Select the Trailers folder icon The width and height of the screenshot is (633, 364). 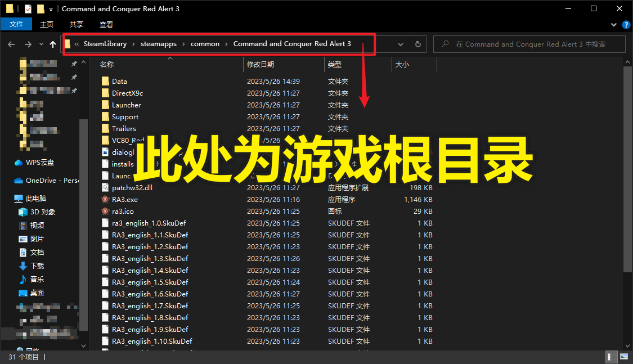point(105,128)
